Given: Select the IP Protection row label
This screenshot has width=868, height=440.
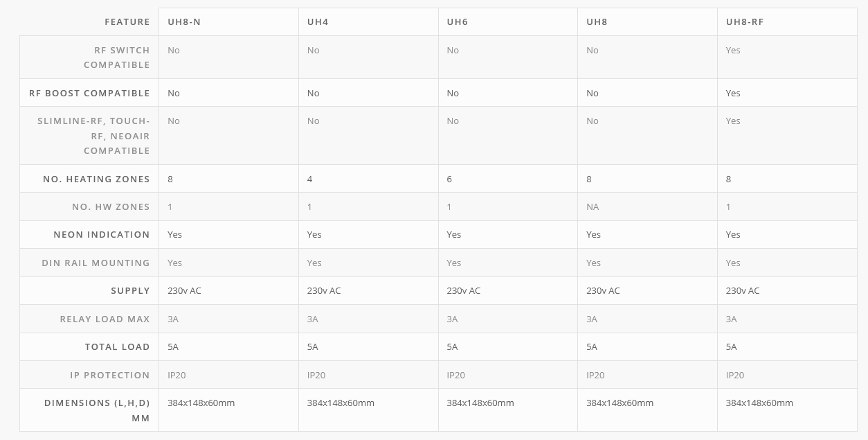Looking at the screenshot, I should pos(110,375).
